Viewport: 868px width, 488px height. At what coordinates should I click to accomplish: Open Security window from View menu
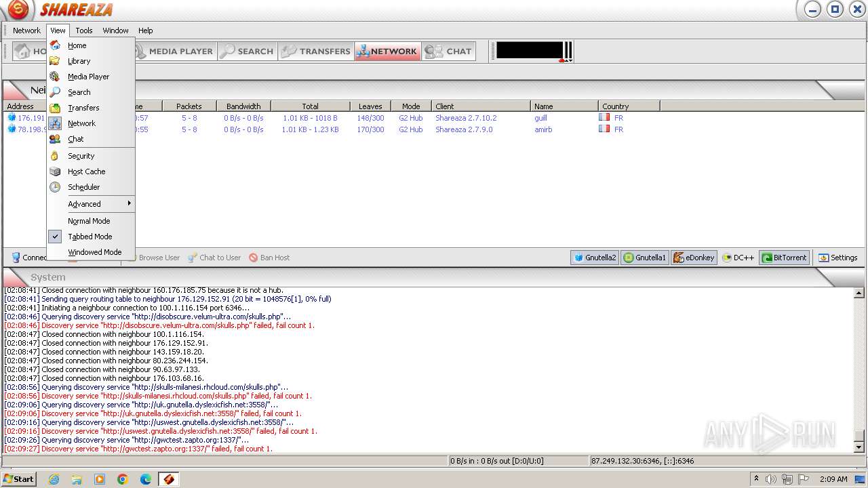pyautogui.click(x=91, y=156)
